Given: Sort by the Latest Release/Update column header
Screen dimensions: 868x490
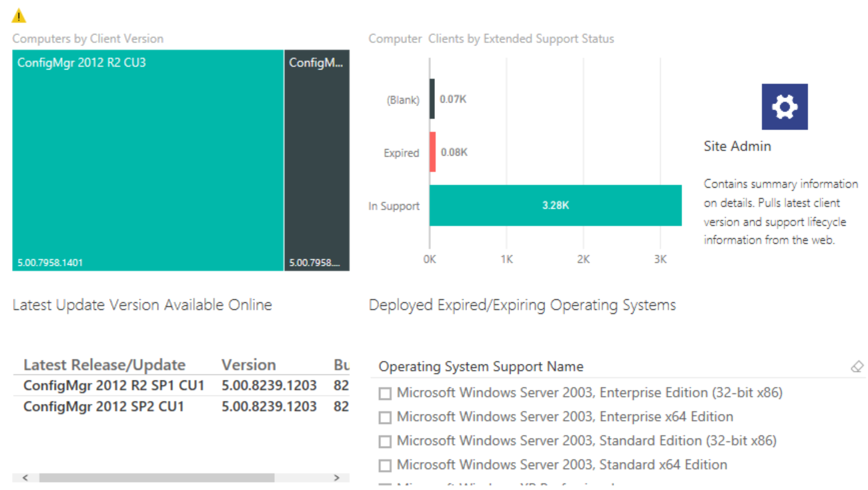Looking at the screenshot, I should point(103,364).
